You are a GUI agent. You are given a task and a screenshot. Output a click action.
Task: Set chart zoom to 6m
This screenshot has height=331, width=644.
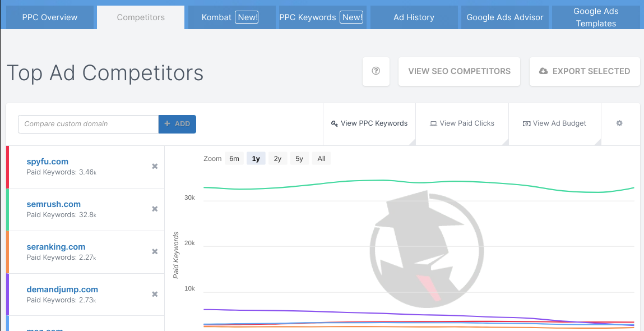point(234,158)
